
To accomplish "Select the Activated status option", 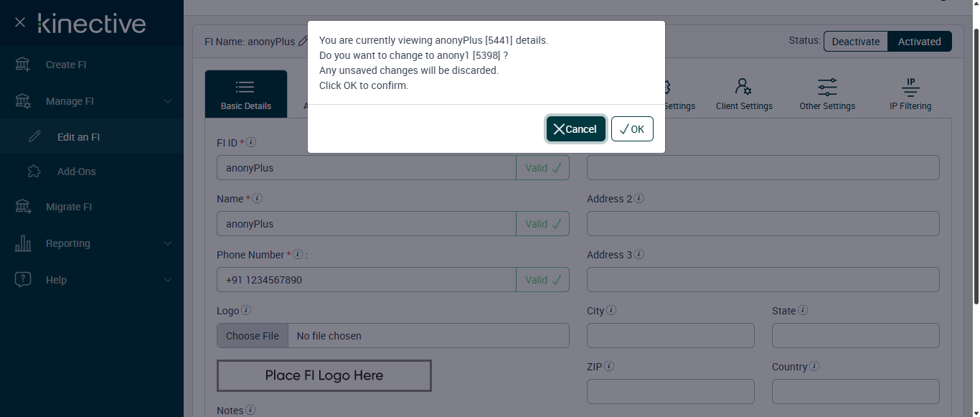I will tap(919, 42).
